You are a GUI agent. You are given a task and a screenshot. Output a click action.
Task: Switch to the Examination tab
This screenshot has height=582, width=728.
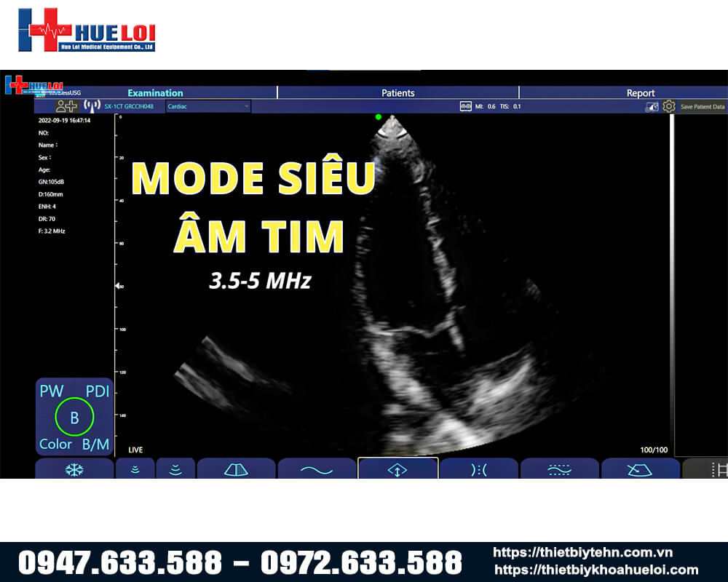155,93
